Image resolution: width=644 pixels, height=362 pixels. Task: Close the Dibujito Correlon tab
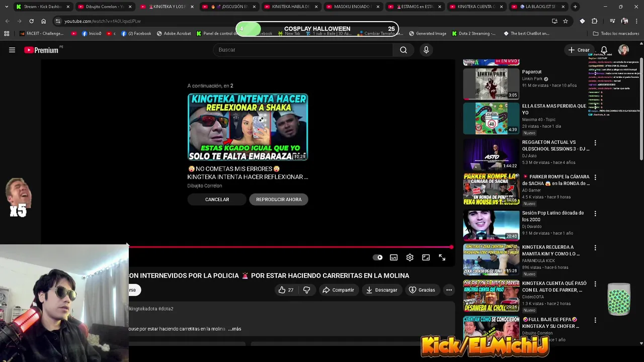coord(130,7)
